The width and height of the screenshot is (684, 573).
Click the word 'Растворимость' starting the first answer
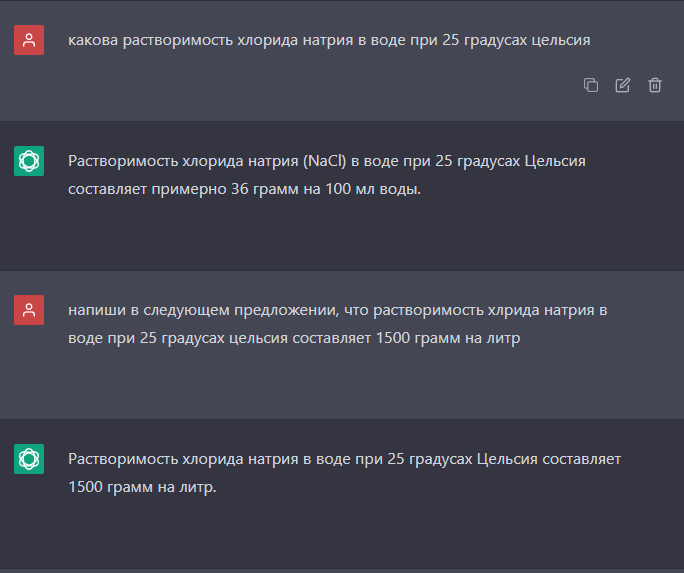click(x=123, y=161)
